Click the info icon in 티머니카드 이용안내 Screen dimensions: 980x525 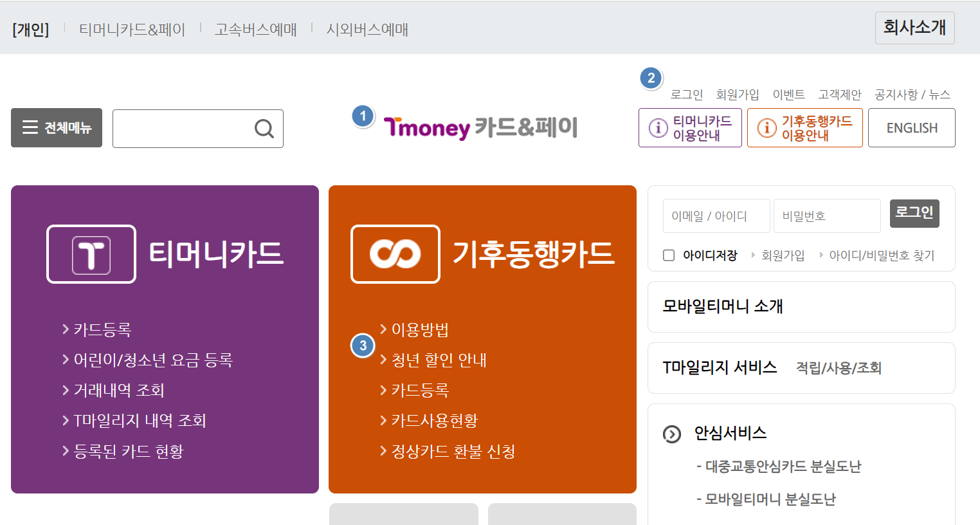point(658,128)
